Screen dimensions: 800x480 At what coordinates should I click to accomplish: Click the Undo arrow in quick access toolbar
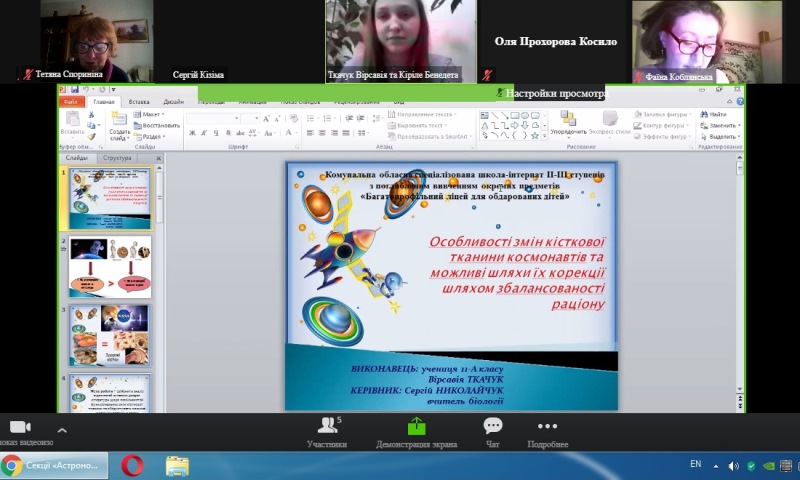(x=86, y=90)
